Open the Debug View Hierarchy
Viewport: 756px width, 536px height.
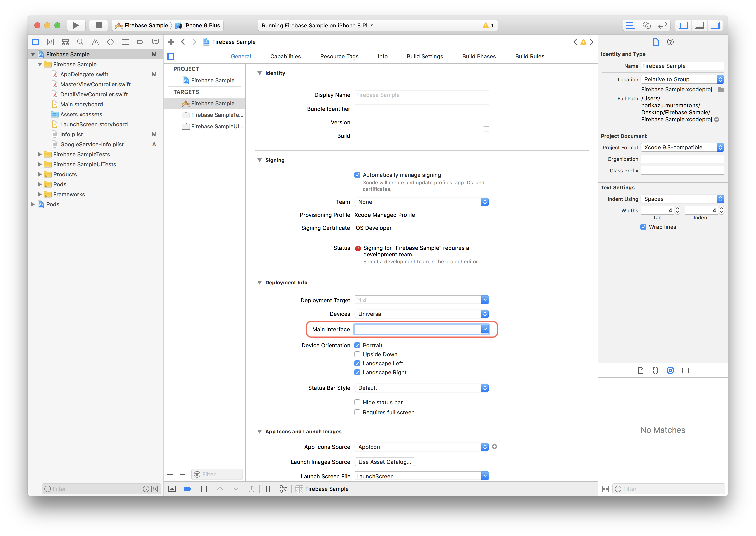click(268, 489)
